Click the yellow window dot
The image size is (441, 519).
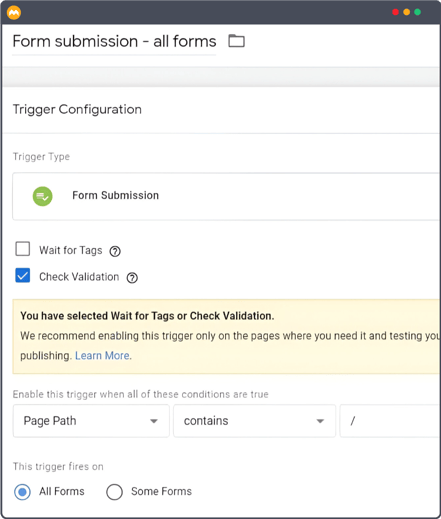tap(406, 12)
